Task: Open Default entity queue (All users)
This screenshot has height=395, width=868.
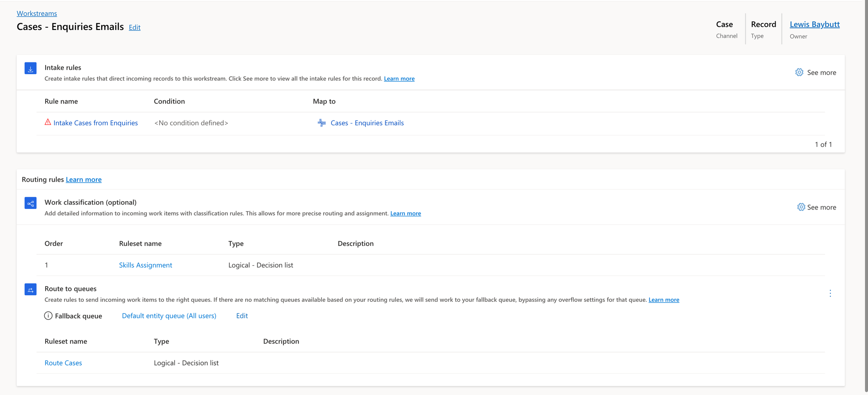Action: [169, 316]
